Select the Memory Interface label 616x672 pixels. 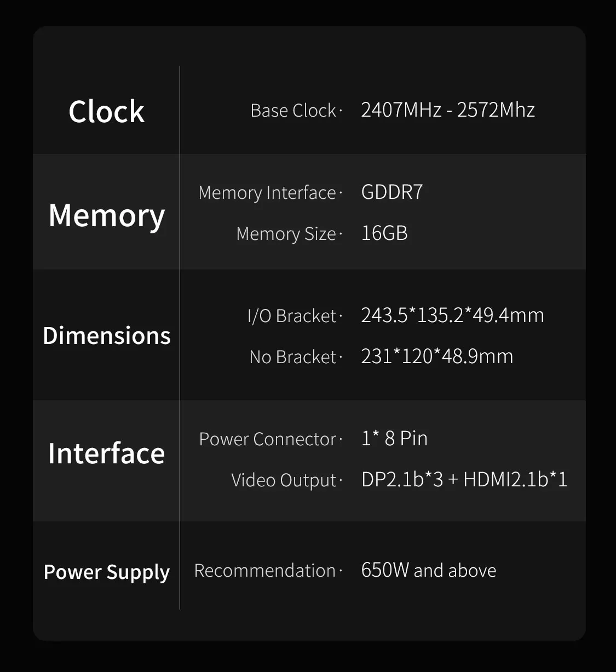pyautogui.click(x=267, y=193)
